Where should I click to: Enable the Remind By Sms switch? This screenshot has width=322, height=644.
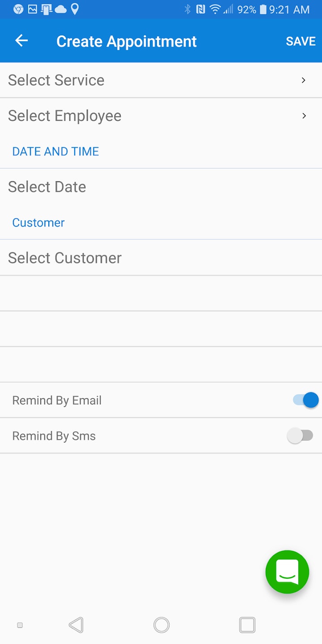pyautogui.click(x=300, y=436)
